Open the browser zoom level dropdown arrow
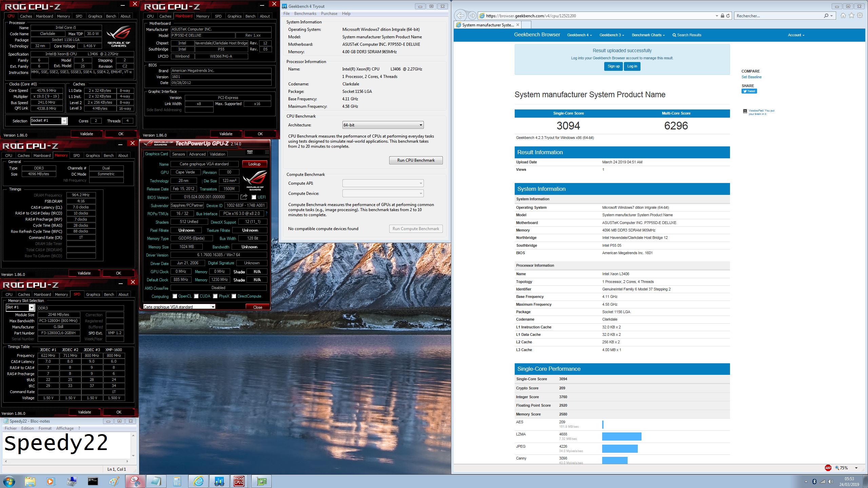868x488 pixels. 856,468
